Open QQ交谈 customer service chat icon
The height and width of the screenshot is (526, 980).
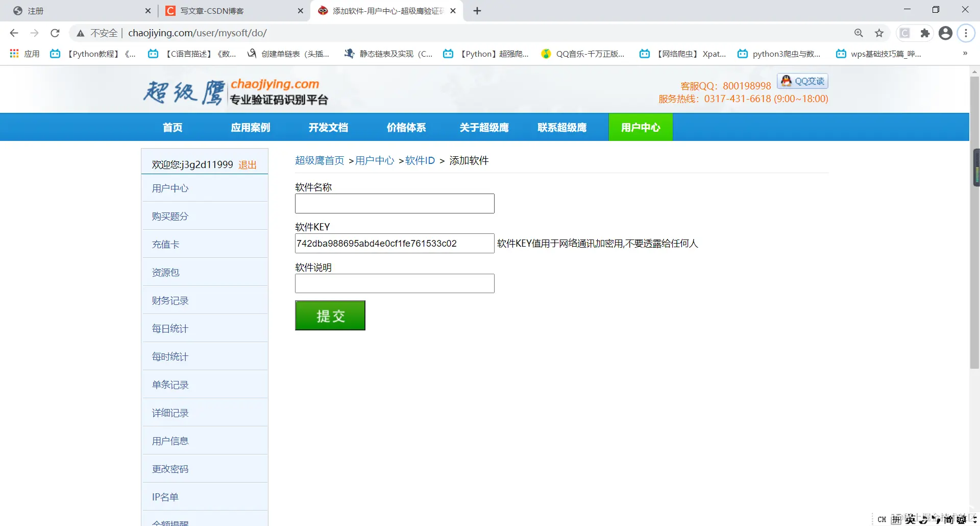802,81
